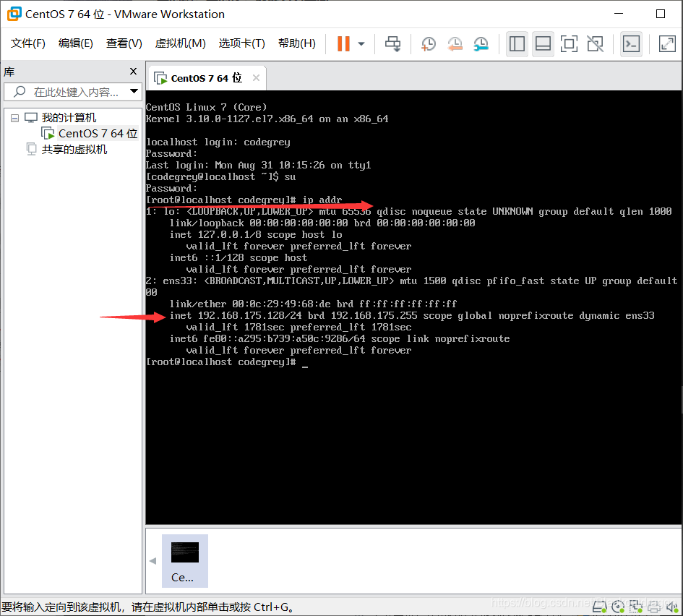This screenshot has width=683, height=616.
Task: Click the library search input field
Action: [x=73, y=92]
